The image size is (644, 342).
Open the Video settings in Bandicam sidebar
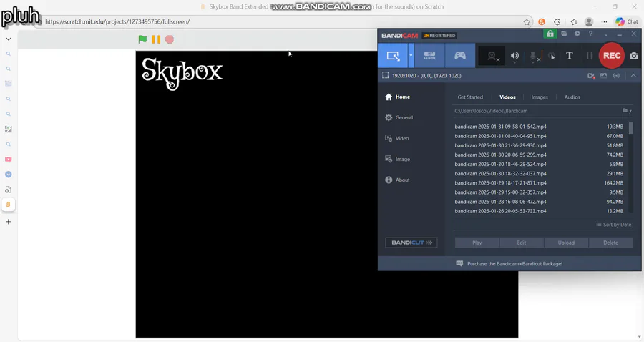click(x=396, y=138)
